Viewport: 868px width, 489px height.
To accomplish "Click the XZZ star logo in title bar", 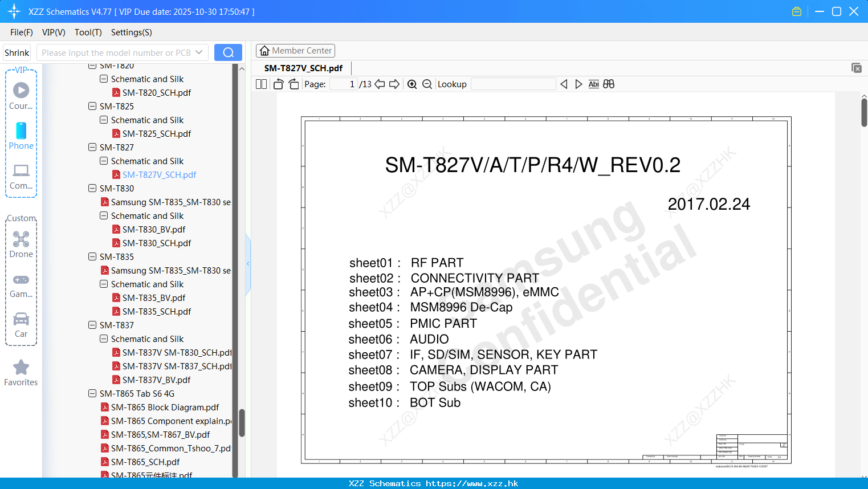I will tap(14, 11).
